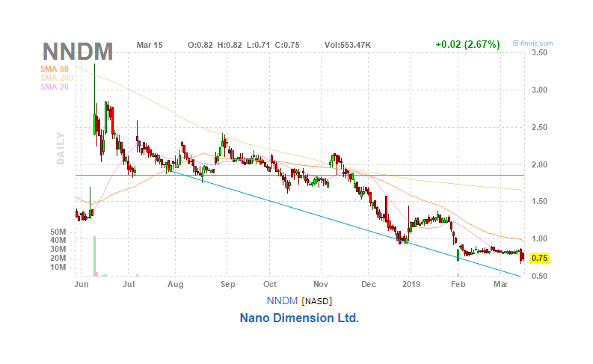The width and height of the screenshot is (593, 364).
Task: Click the 40M volume axis label
Action: tap(58, 241)
